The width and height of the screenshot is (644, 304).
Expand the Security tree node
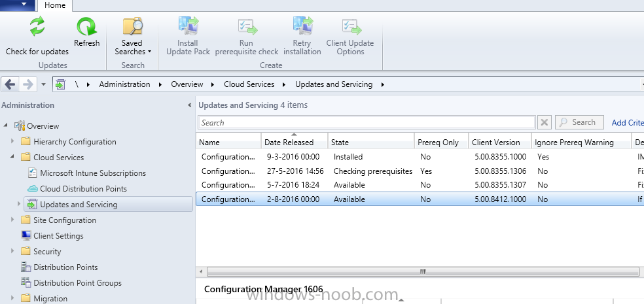click(x=12, y=251)
